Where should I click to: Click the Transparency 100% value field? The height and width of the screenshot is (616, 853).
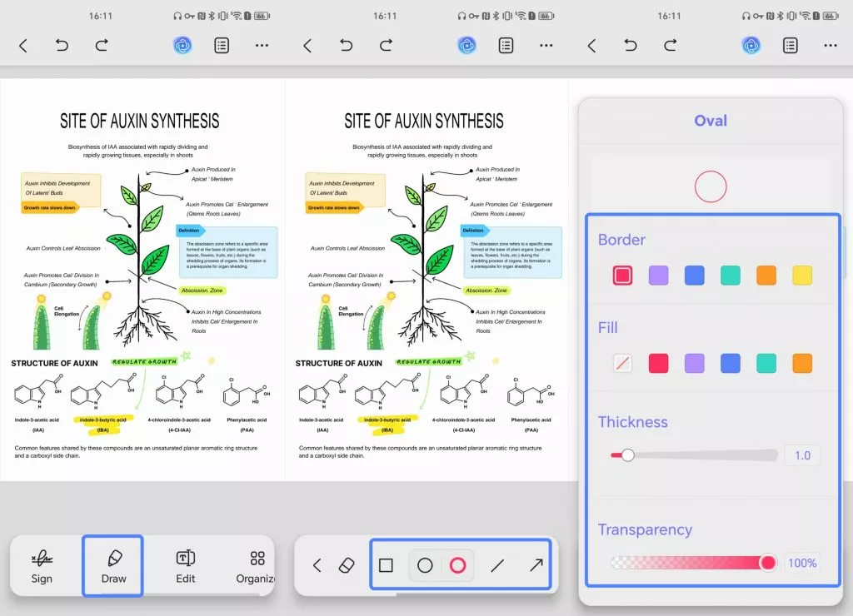pyautogui.click(x=802, y=563)
